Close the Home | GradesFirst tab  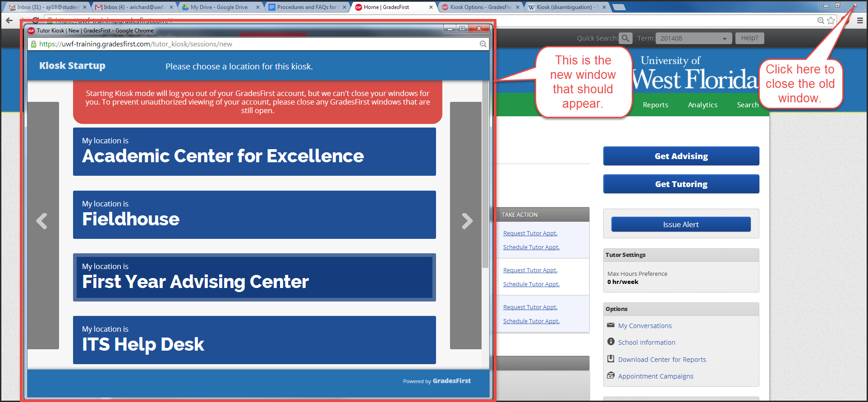click(x=431, y=7)
